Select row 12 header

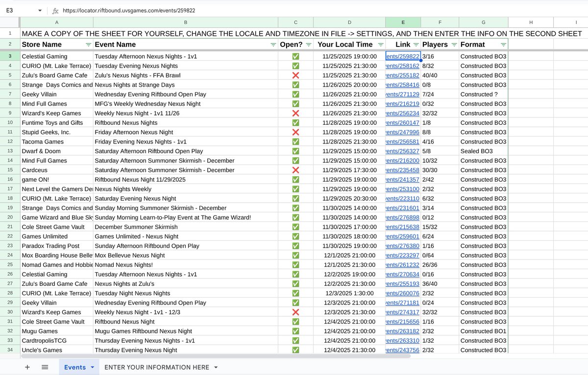click(x=10, y=141)
